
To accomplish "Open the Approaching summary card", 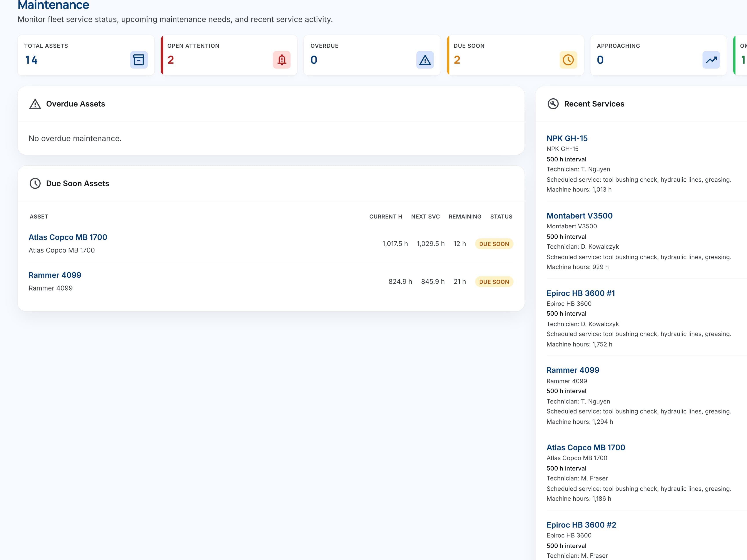I will click(x=658, y=55).
